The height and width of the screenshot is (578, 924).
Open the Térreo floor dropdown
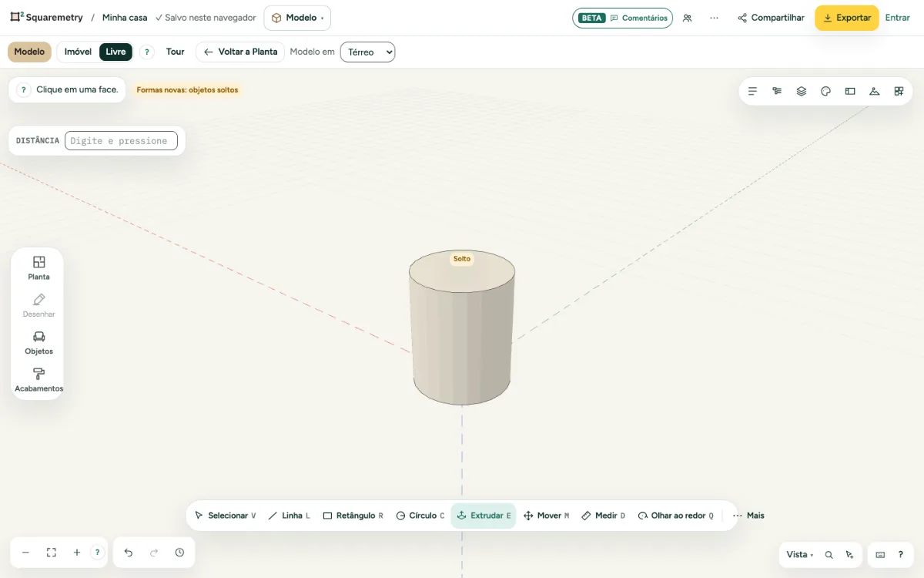pos(367,52)
